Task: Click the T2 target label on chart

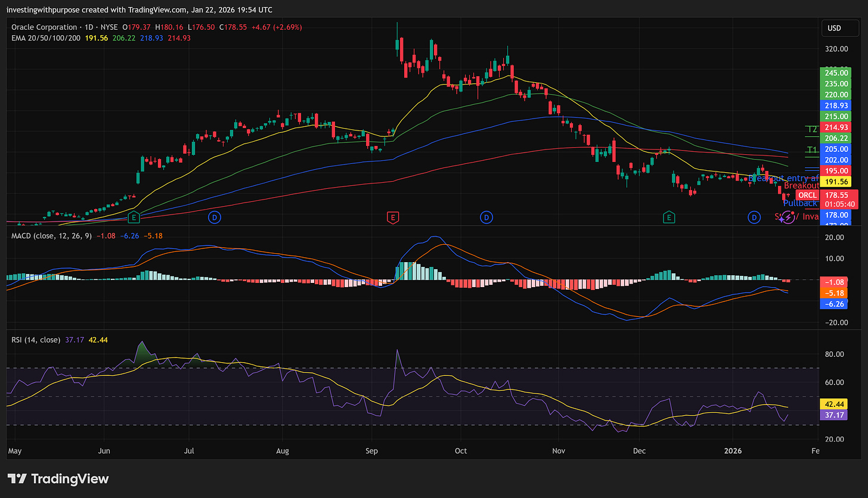Action: coord(812,129)
